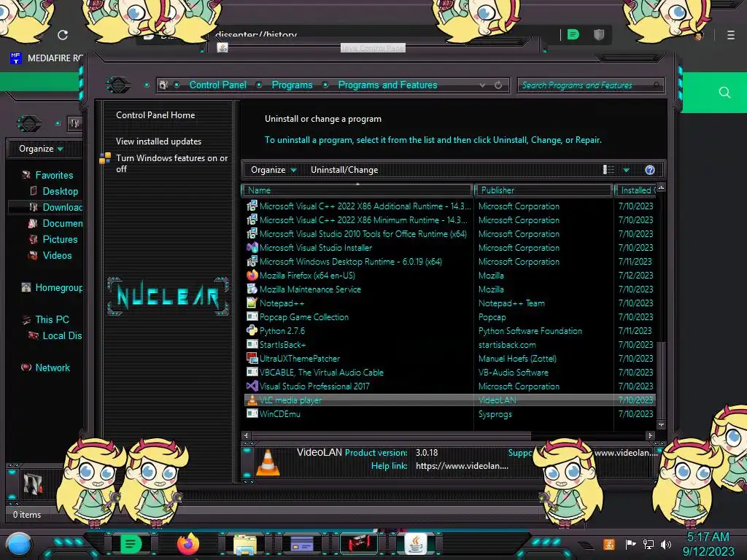The height and width of the screenshot is (560, 747).
Task: Click the scroll right arrow of list
Action: pos(650,435)
